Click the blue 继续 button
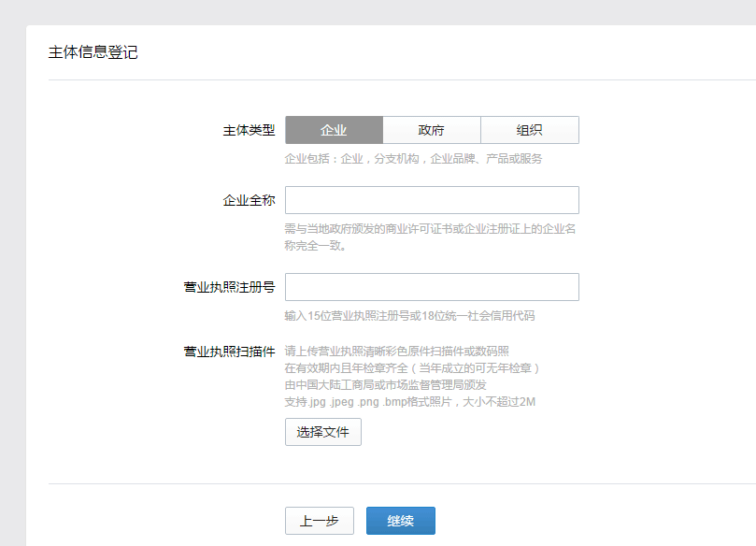This screenshot has height=546, width=756. pyautogui.click(x=400, y=521)
